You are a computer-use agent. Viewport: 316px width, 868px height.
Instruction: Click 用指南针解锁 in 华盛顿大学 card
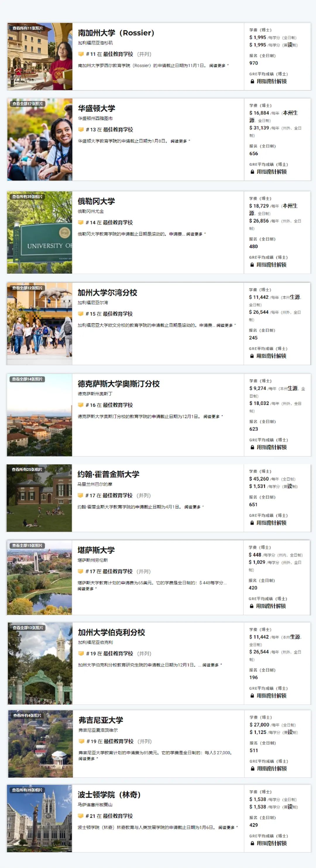point(272,171)
